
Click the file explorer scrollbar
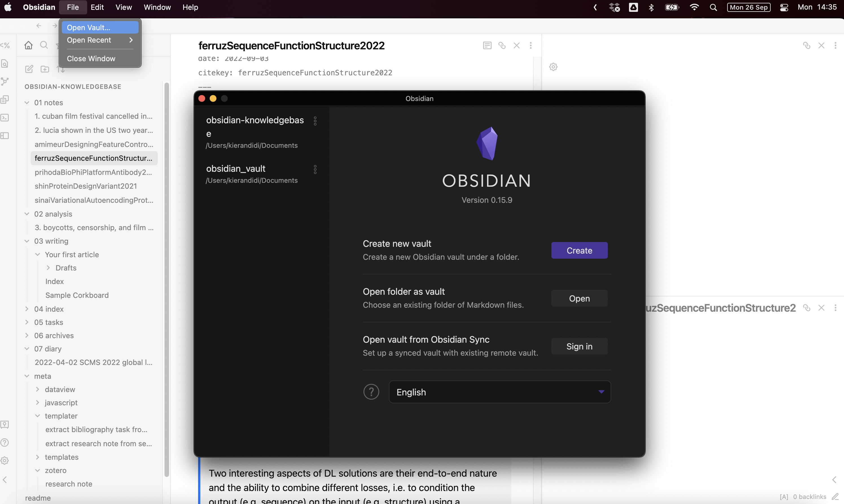[x=166, y=279]
